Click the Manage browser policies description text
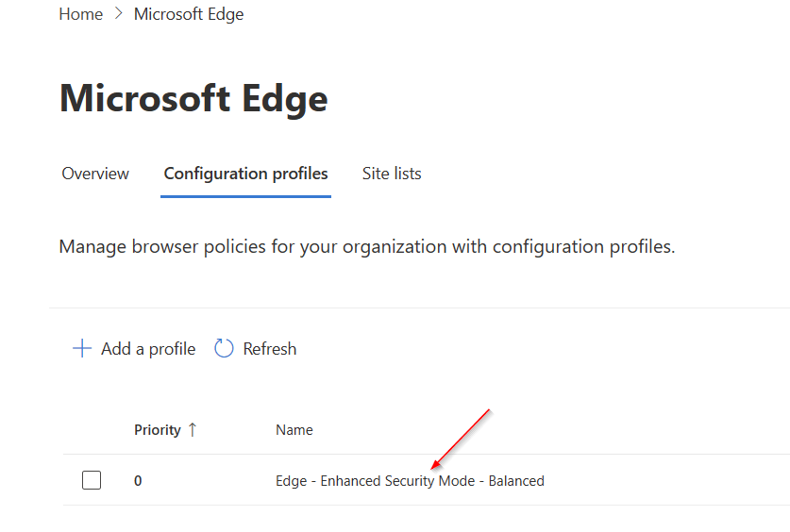Screen dimensions: 790x532 point(367,247)
